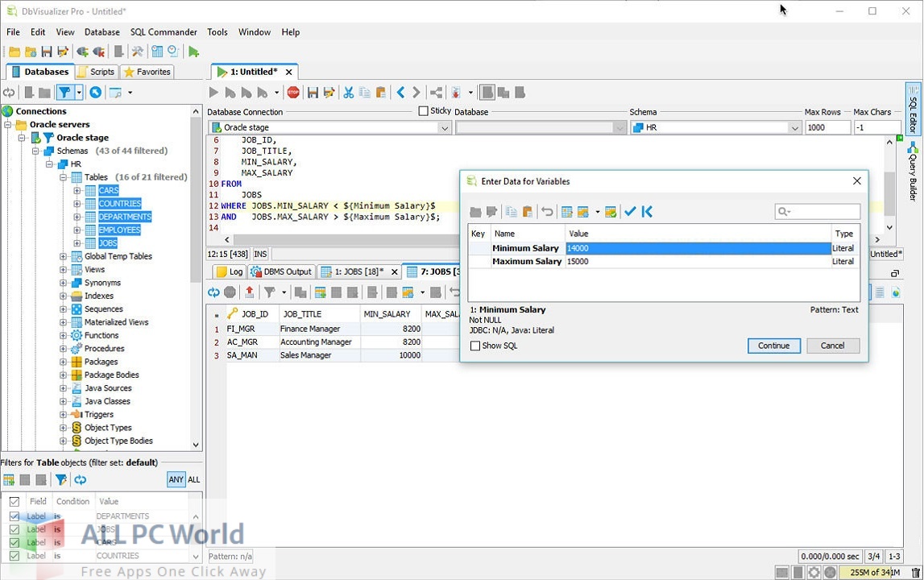Toggle the JOBS filter row checkbox
Screen dimensions: 924x580
pyautogui.click(x=15, y=529)
